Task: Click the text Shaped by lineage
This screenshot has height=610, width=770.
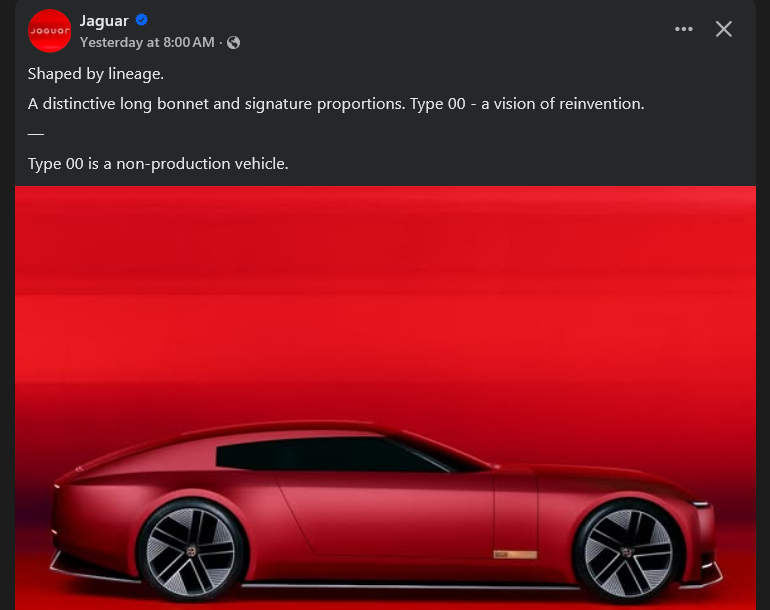Action: click(96, 74)
